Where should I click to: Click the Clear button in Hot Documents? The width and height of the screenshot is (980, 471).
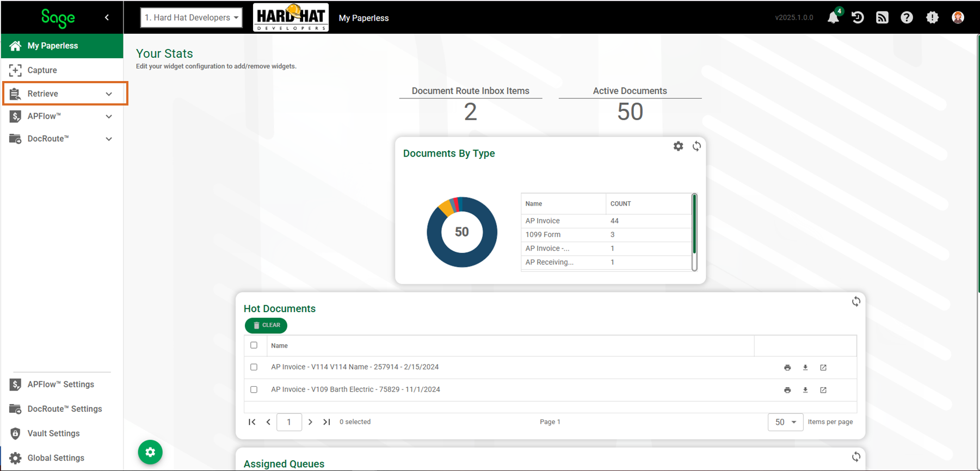(266, 325)
